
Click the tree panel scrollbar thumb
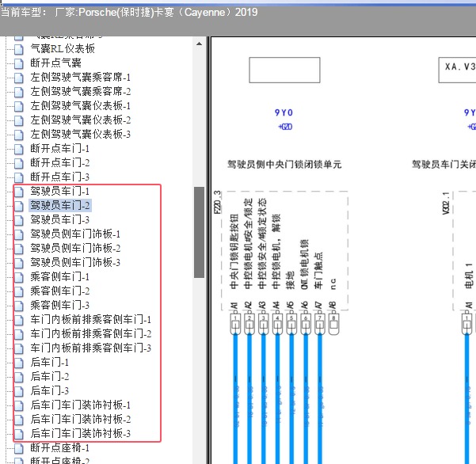[x=199, y=232]
